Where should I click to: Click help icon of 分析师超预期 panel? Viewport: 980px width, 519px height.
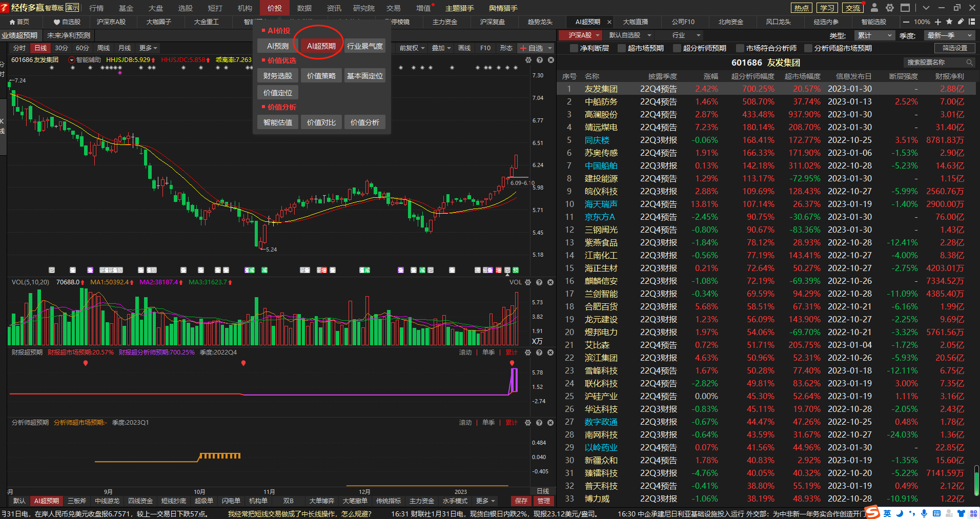click(539, 423)
